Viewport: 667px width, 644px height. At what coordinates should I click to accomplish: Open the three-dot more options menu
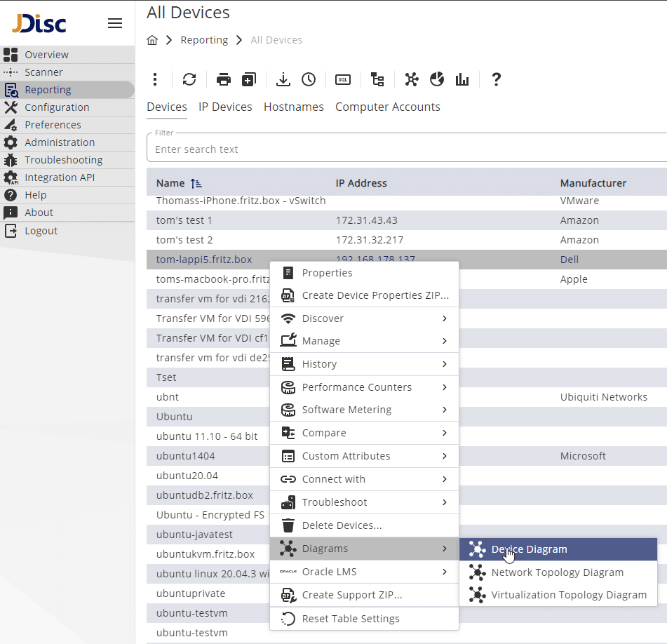156,79
